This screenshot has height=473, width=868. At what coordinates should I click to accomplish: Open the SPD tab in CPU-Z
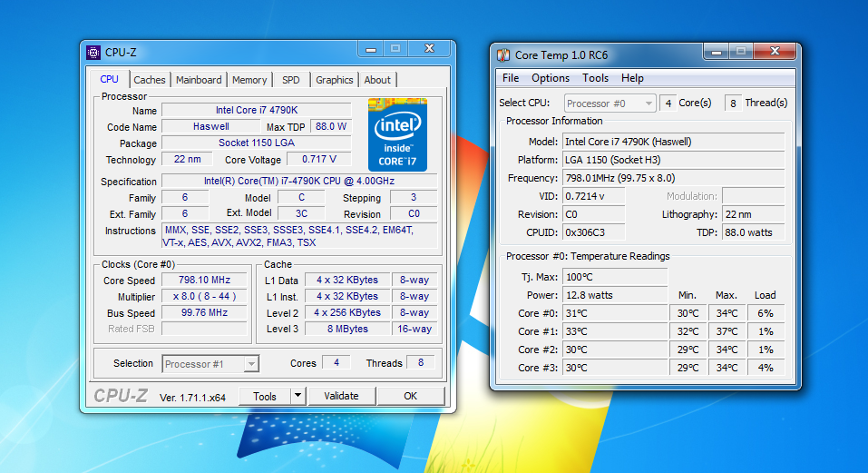(x=290, y=80)
